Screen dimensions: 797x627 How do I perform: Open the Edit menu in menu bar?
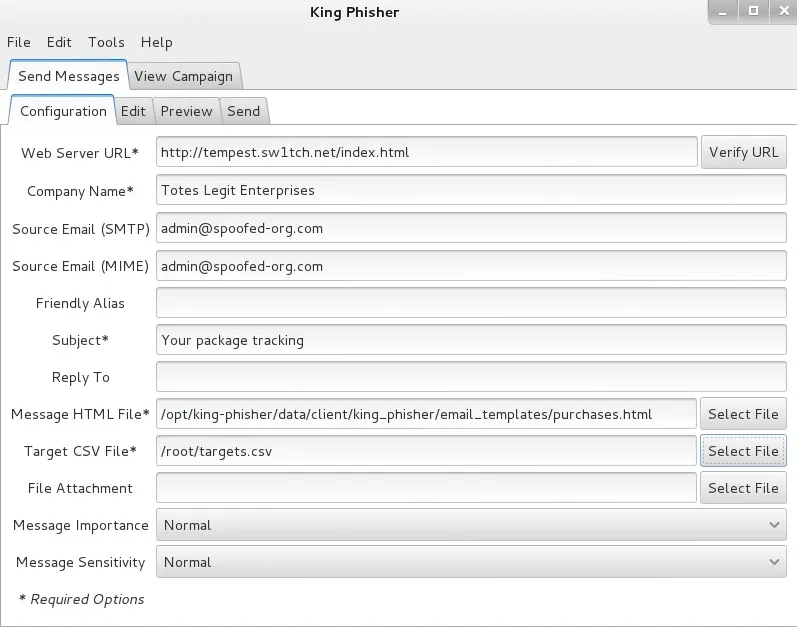tap(59, 42)
